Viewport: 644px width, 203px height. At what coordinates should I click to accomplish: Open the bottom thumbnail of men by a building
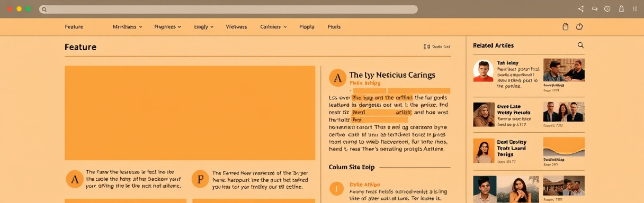pos(564,186)
